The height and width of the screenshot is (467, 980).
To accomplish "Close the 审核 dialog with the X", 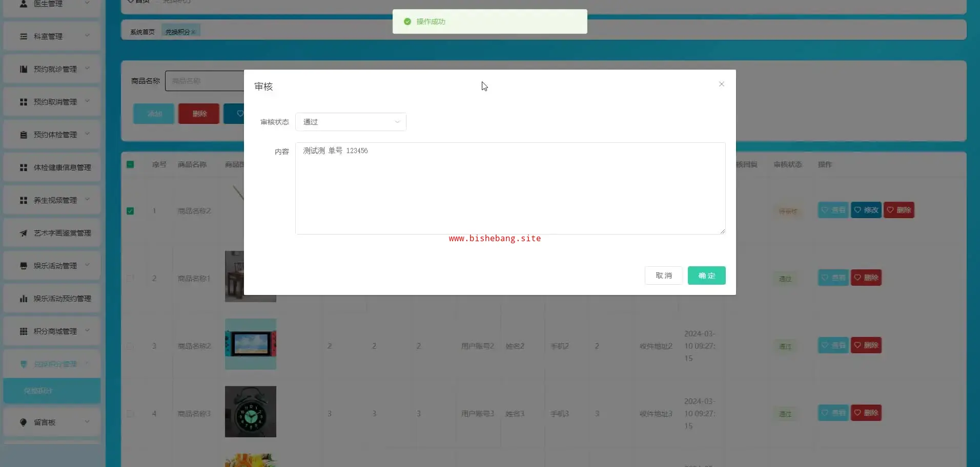I will coord(722,84).
